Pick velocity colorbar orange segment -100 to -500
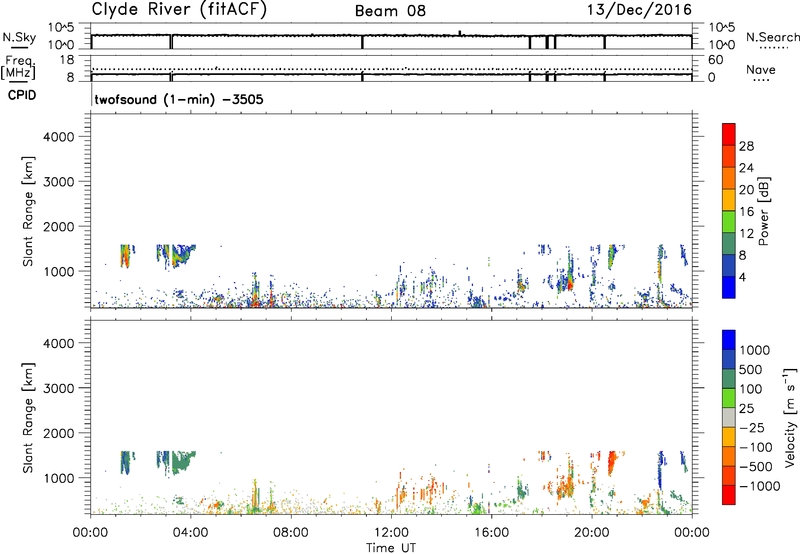Screen dimensions: 800x554 click(729, 457)
